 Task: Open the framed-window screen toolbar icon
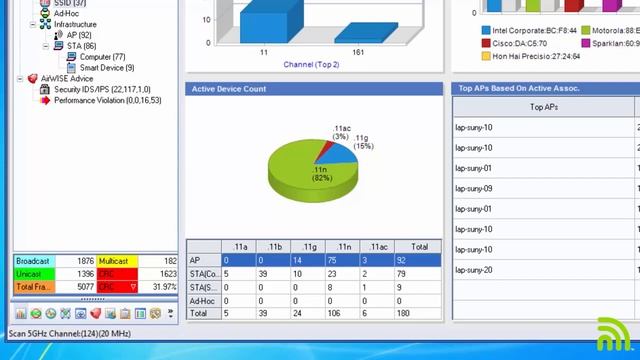tap(80, 313)
